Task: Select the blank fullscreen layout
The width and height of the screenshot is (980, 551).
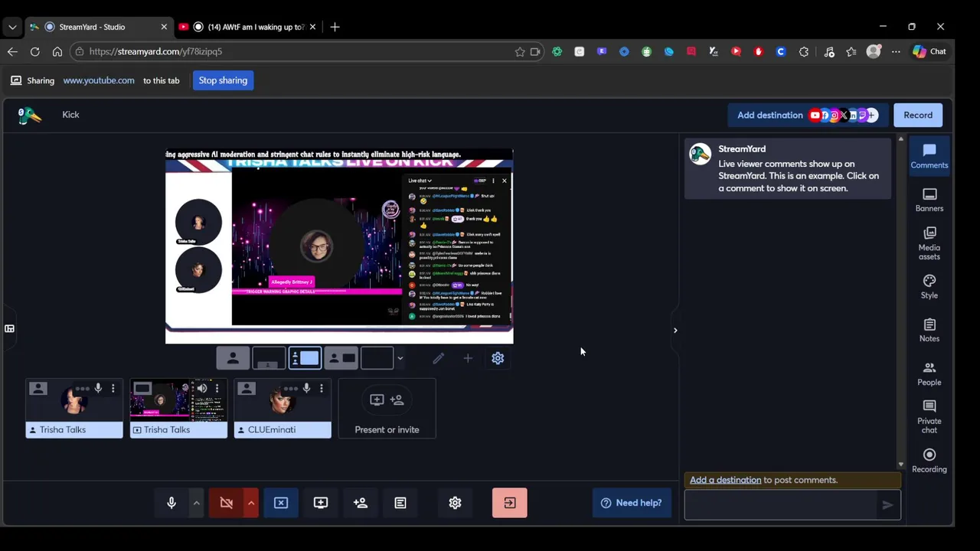Action: pos(377,357)
